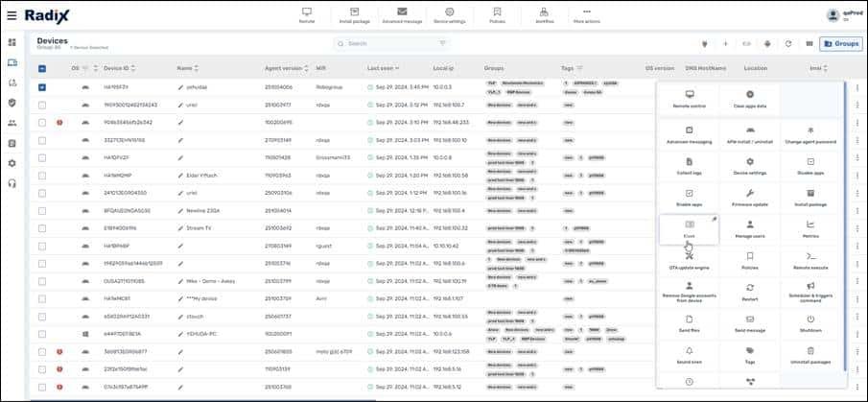
Task: Open the OS column filter
Action: point(84,68)
